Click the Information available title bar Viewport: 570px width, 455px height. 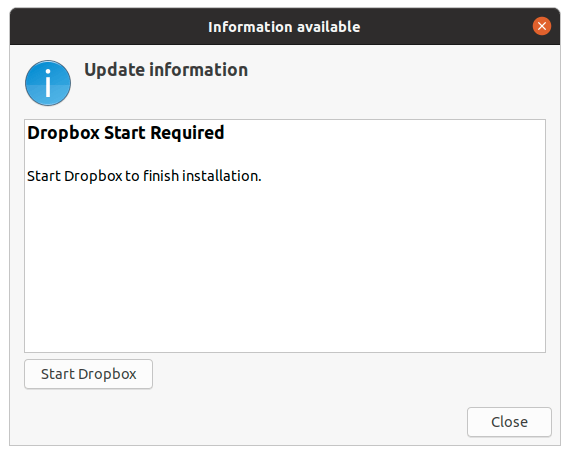coord(285,27)
